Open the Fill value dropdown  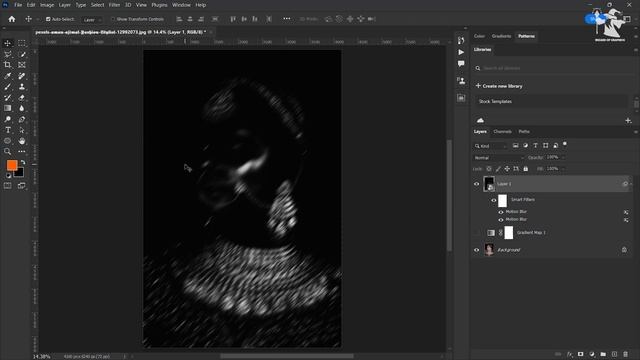[x=563, y=169]
